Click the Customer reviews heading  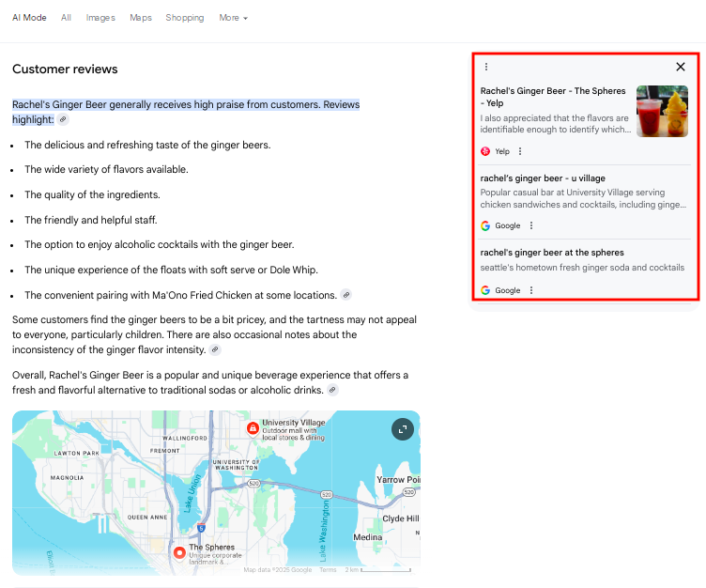tap(65, 69)
